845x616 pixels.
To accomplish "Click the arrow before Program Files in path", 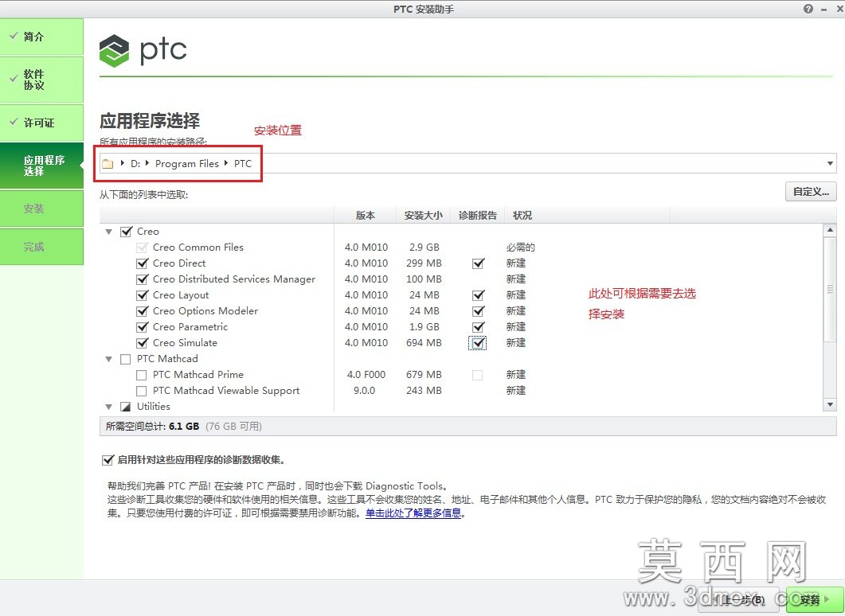I will (147, 162).
